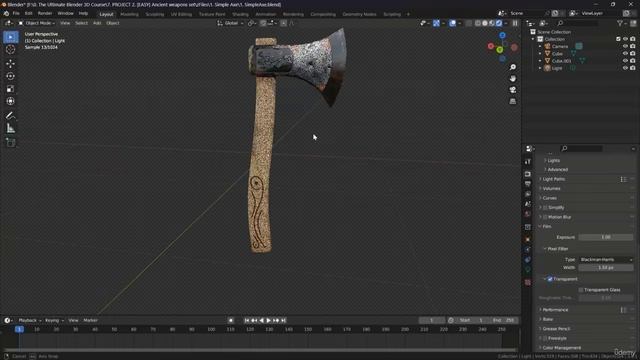Open the File menu
This screenshot has width=640, height=360.
pos(16,13)
